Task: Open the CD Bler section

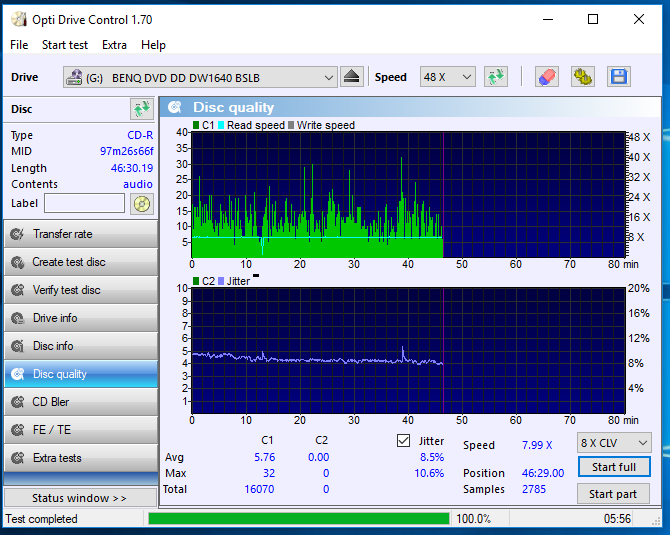Action: coord(81,402)
